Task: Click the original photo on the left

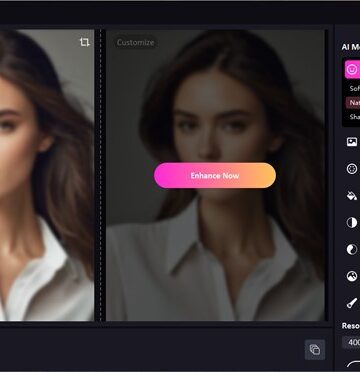Action: [x=47, y=175]
